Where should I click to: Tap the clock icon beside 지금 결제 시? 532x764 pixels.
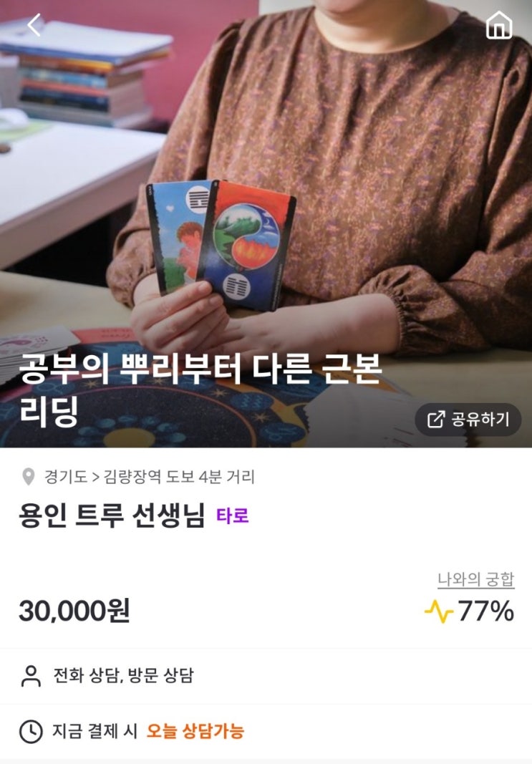pos(31,731)
